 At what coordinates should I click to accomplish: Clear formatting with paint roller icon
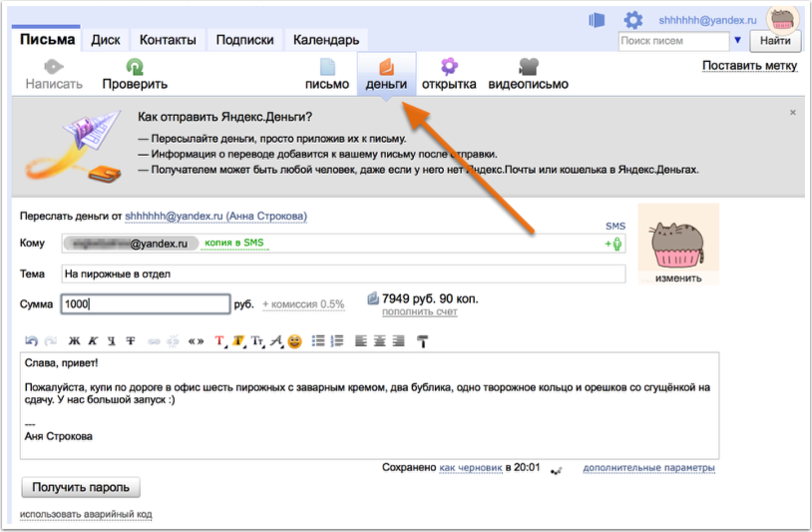click(x=423, y=341)
